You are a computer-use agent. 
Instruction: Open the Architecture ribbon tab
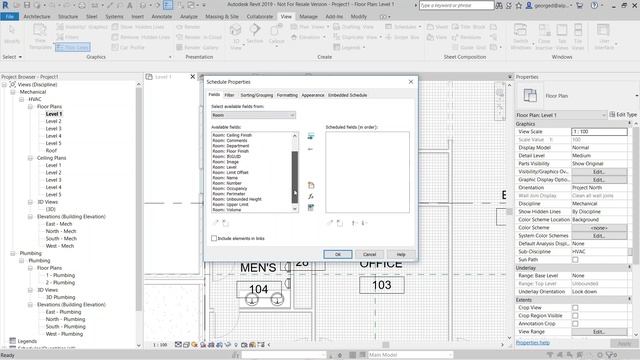tap(37, 16)
